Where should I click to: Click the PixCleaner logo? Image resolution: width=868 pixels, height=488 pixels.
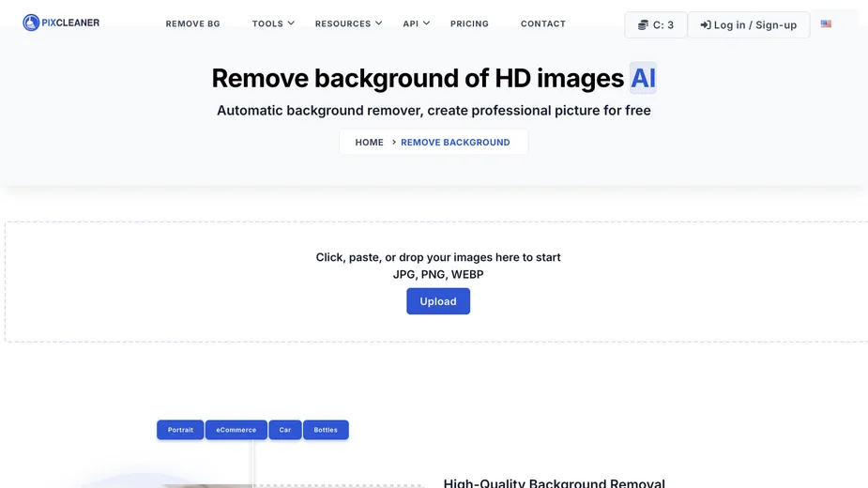click(x=61, y=23)
